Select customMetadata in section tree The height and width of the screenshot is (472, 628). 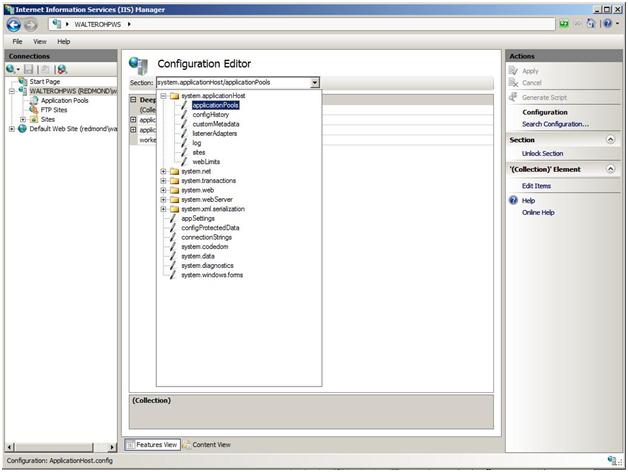click(216, 124)
